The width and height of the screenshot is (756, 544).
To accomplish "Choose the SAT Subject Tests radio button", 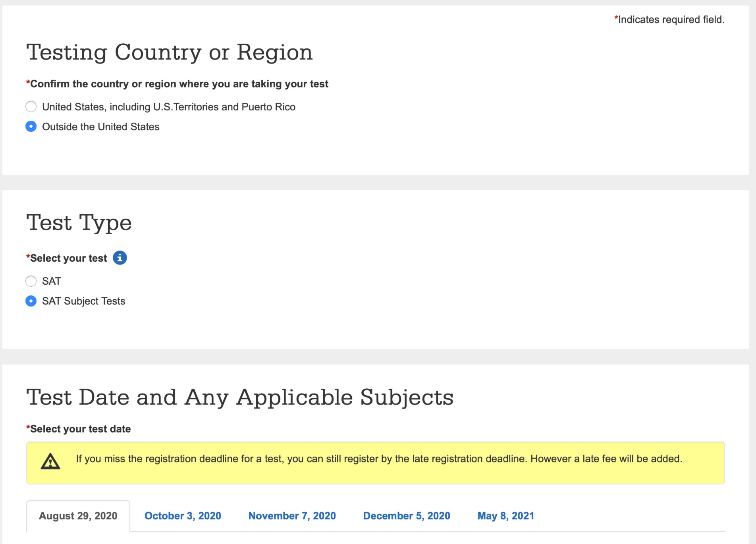I will 31,301.
